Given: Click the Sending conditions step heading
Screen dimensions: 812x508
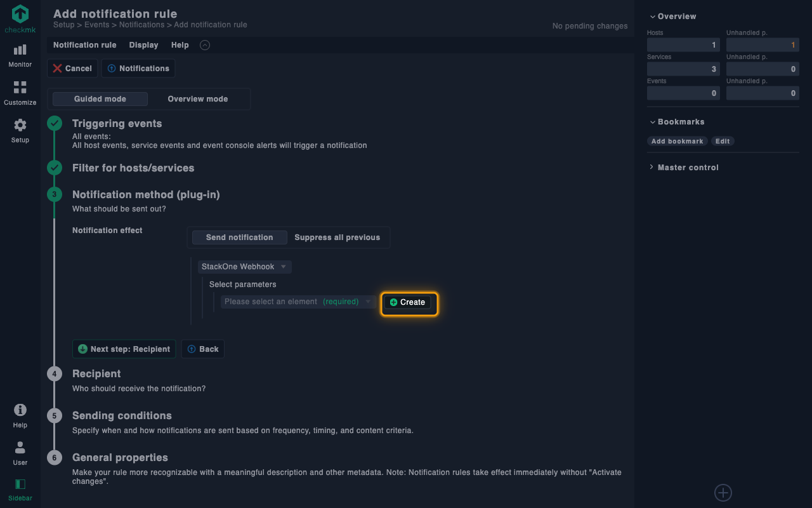Looking at the screenshot, I should (x=122, y=416).
